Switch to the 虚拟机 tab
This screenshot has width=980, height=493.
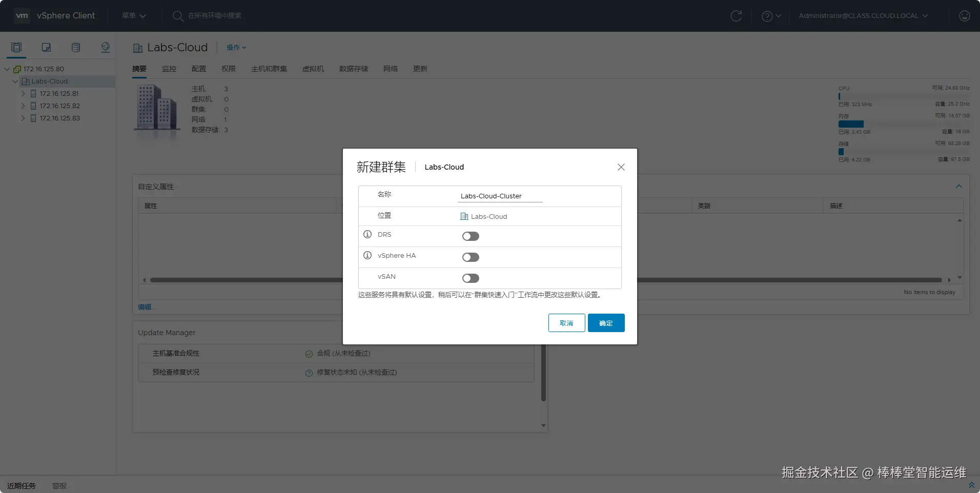point(313,69)
